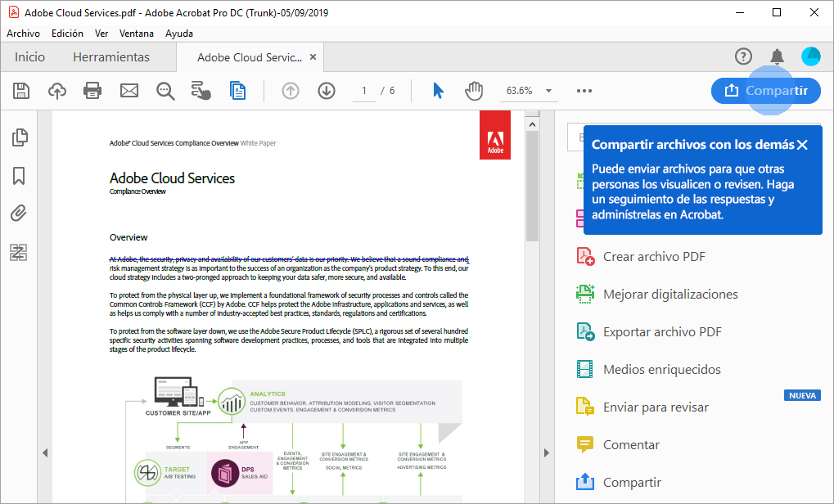Activate the Hand pan tool
This screenshot has height=504, width=834.
tap(474, 91)
